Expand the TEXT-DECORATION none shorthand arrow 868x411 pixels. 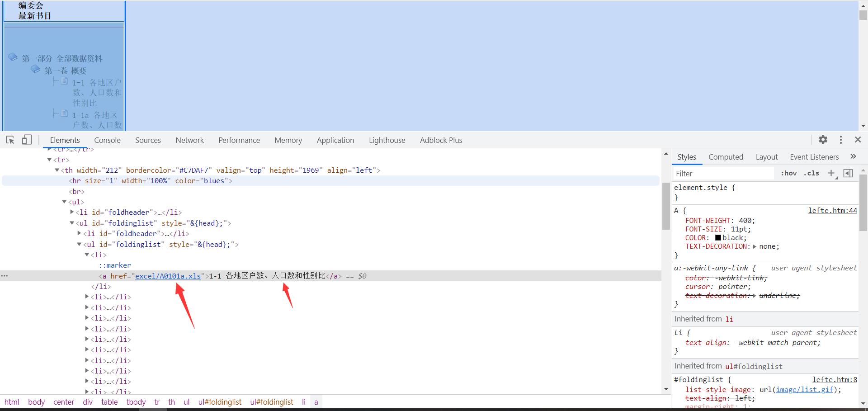pos(755,246)
